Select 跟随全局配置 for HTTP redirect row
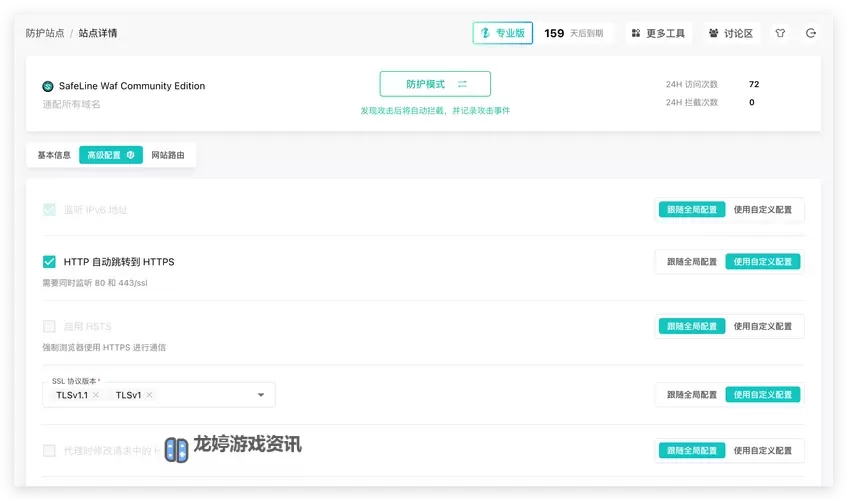 click(x=691, y=262)
